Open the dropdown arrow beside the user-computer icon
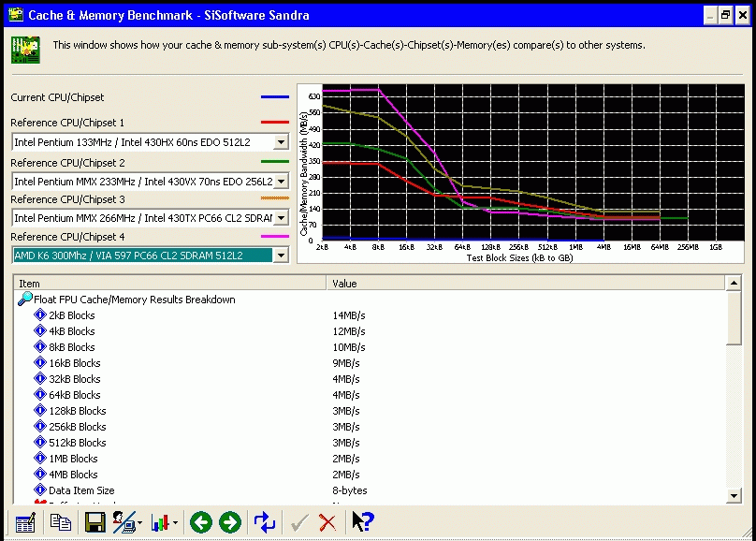756x541 pixels. (x=140, y=523)
